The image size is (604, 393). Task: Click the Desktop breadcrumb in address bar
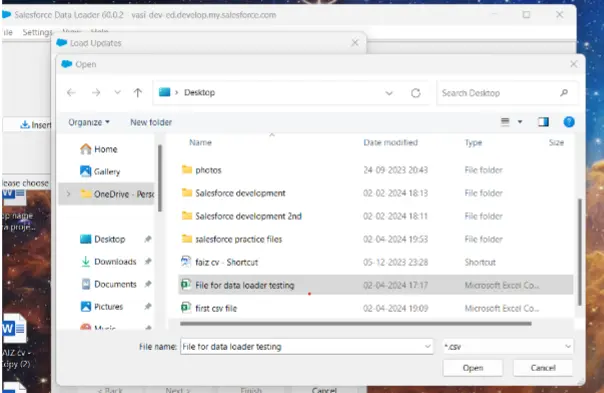199,92
